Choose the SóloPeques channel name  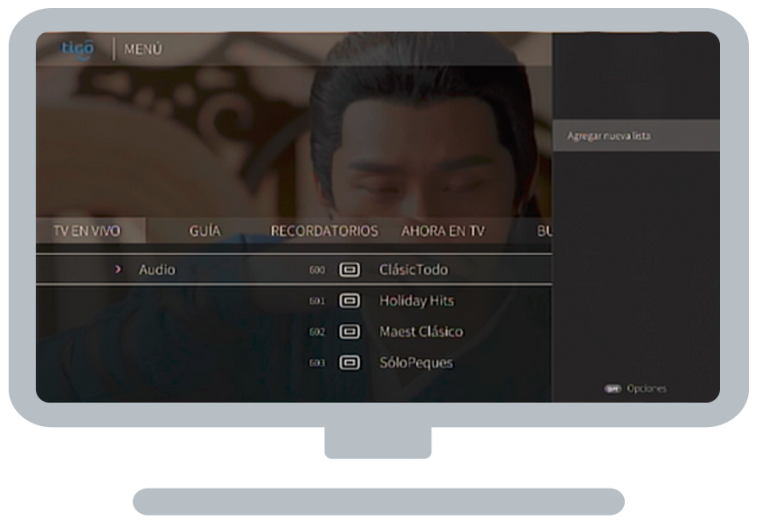tap(416, 363)
